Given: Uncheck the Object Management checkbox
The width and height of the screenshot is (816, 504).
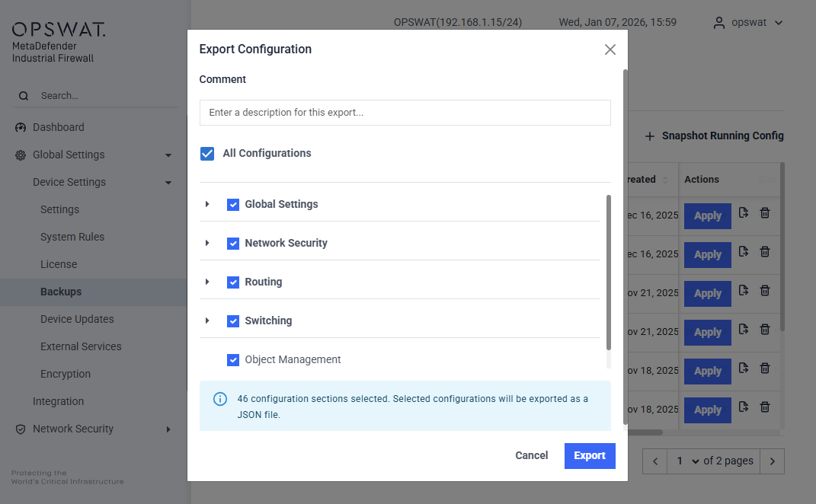Looking at the screenshot, I should pos(233,360).
